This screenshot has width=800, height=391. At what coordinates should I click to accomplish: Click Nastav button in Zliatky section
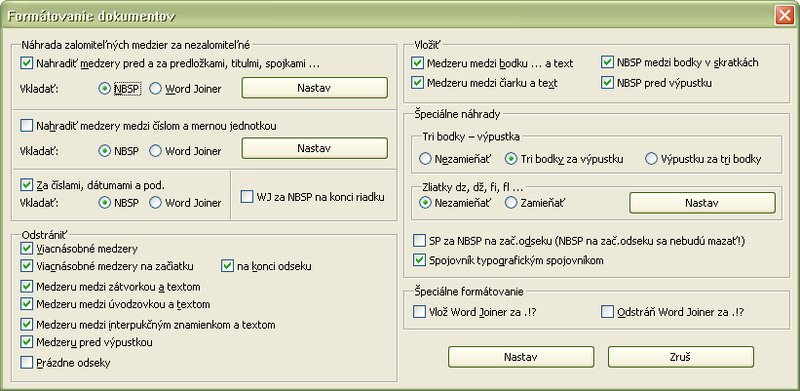coord(702,203)
